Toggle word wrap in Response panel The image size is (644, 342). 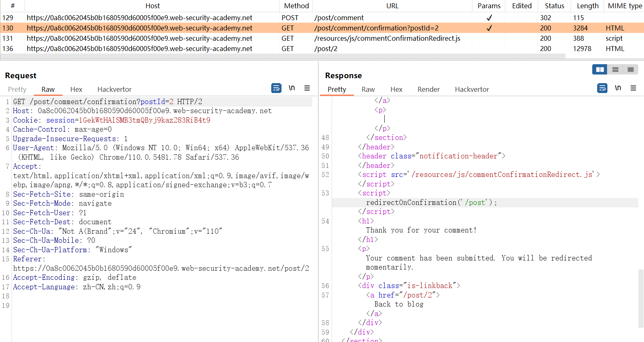coord(602,88)
